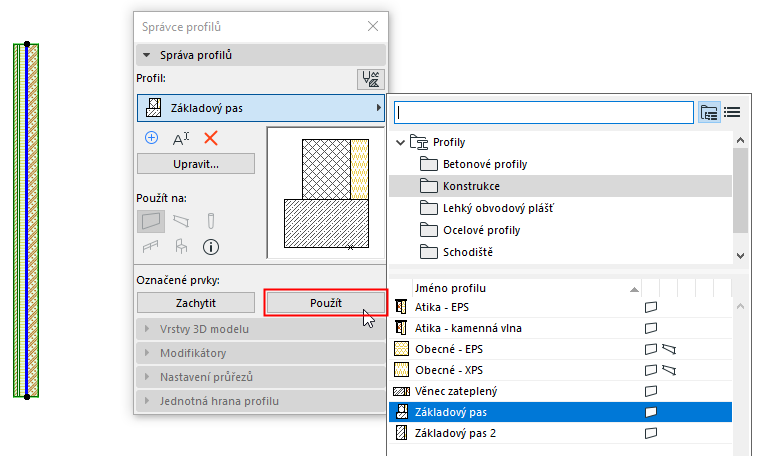Viewport: 757px width, 456px height.
Task: Toggle column usage under Použít na
Action: (211, 219)
